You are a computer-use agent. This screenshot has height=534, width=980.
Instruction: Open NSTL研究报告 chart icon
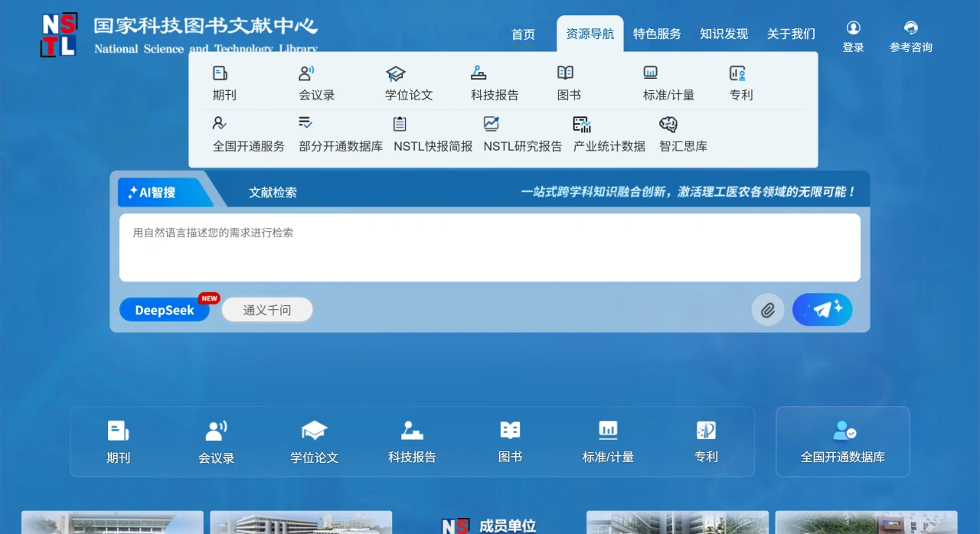491,123
